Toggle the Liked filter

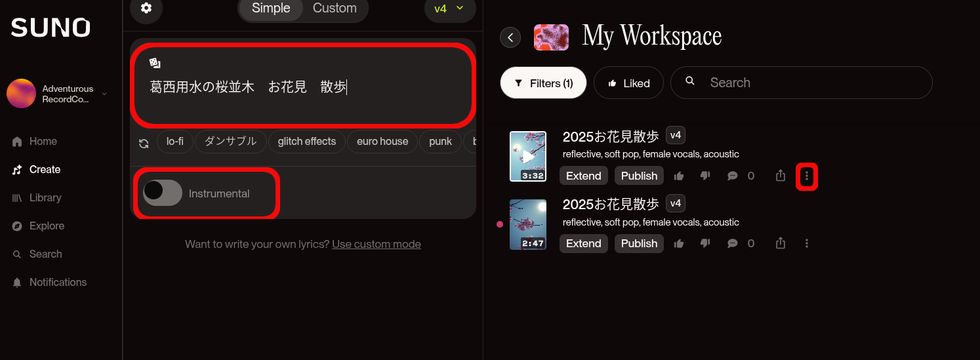coord(628,83)
